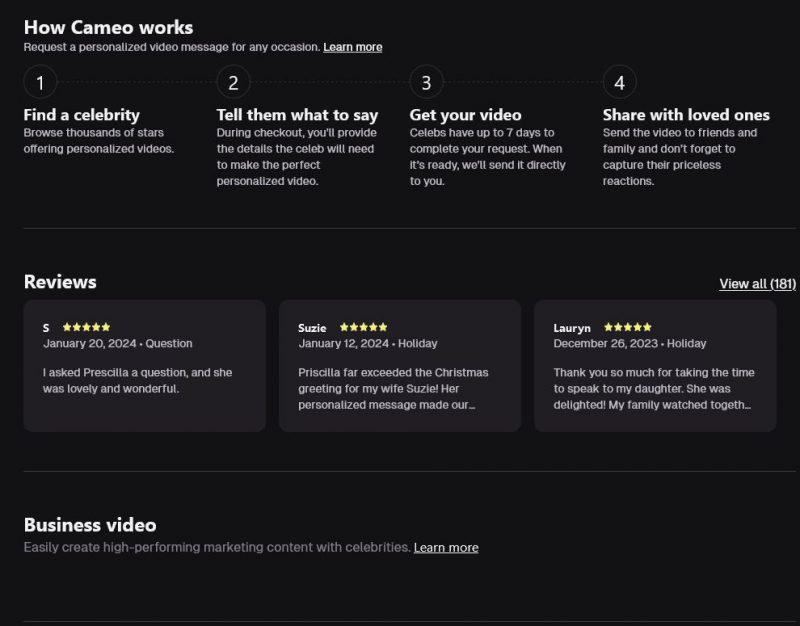Image resolution: width=800 pixels, height=626 pixels.
Task: Select the Tell them what to say heading
Action: tap(297, 115)
